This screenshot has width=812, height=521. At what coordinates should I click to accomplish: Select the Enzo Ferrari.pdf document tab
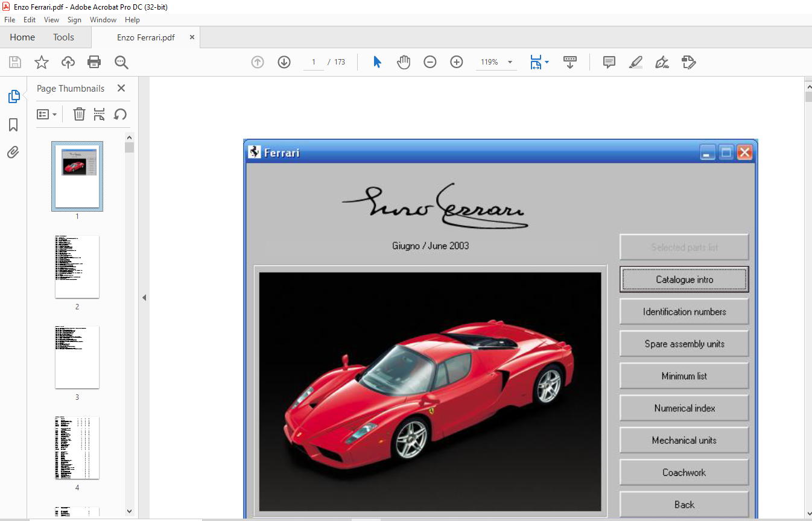coord(146,37)
